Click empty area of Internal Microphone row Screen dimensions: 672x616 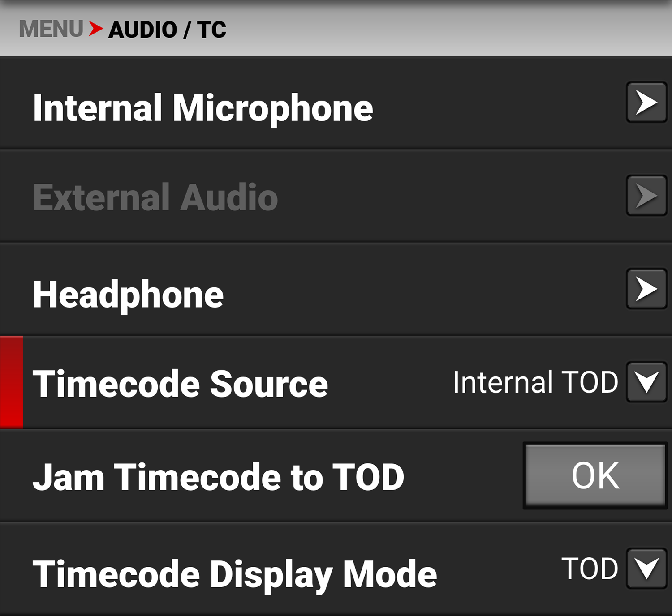[x=497, y=103]
